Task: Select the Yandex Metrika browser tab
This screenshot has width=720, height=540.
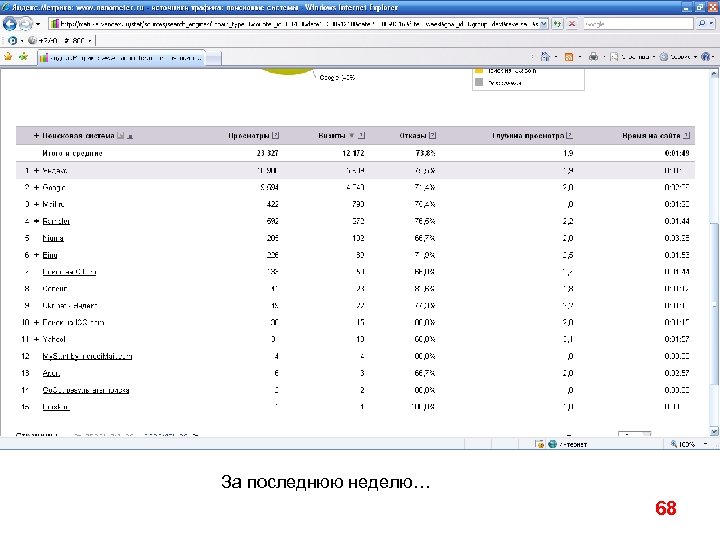Action: tap(121, 58)
